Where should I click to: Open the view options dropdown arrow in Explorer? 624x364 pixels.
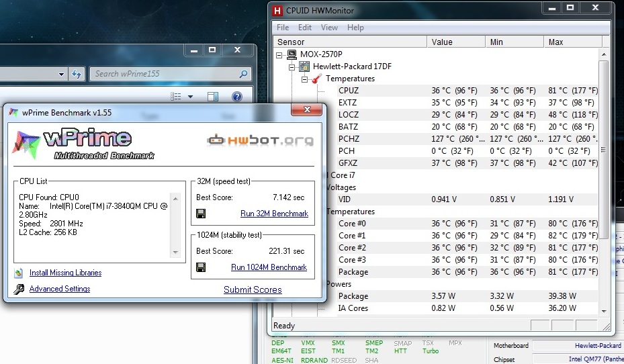[190, 97]
